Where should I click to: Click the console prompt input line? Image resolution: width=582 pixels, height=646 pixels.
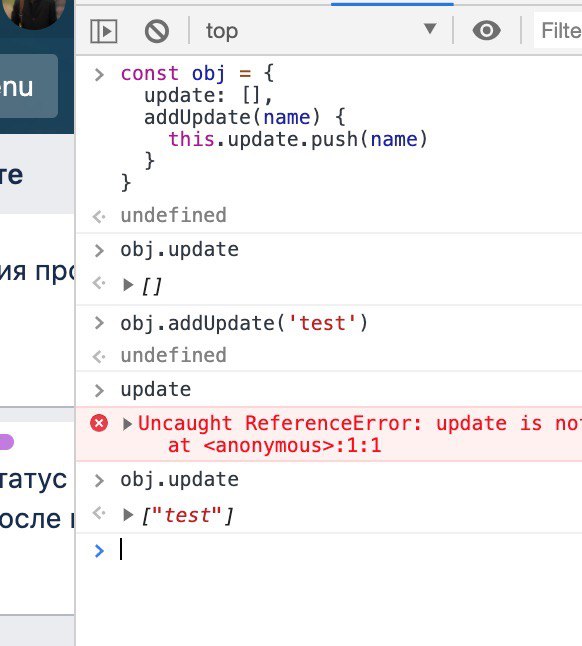350,550
